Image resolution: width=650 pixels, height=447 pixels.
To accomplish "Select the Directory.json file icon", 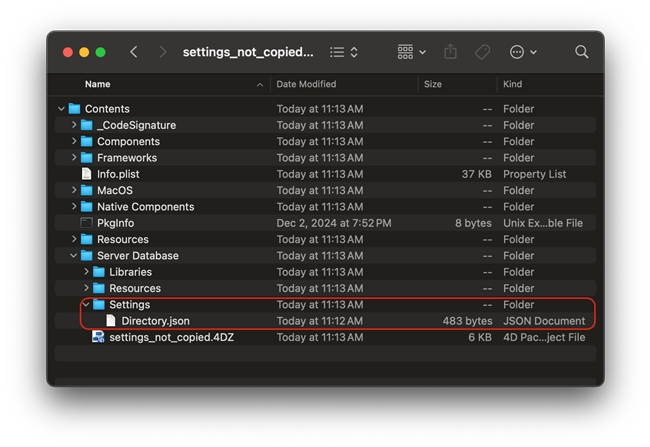I will [111, 321].
